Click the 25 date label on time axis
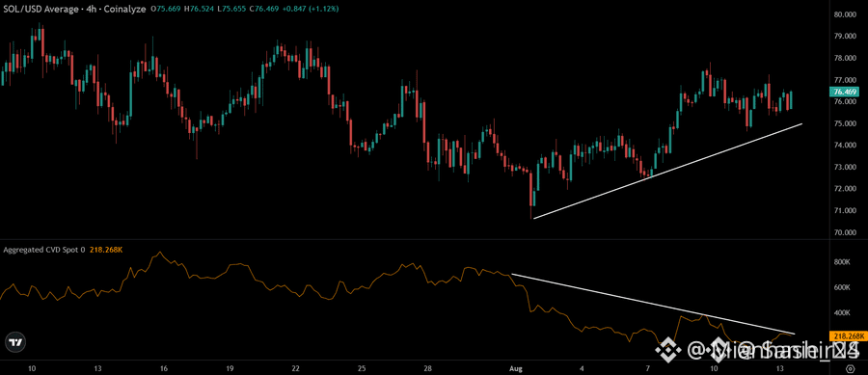This screenshot has height=375, width=868. (x=362, y=368)
